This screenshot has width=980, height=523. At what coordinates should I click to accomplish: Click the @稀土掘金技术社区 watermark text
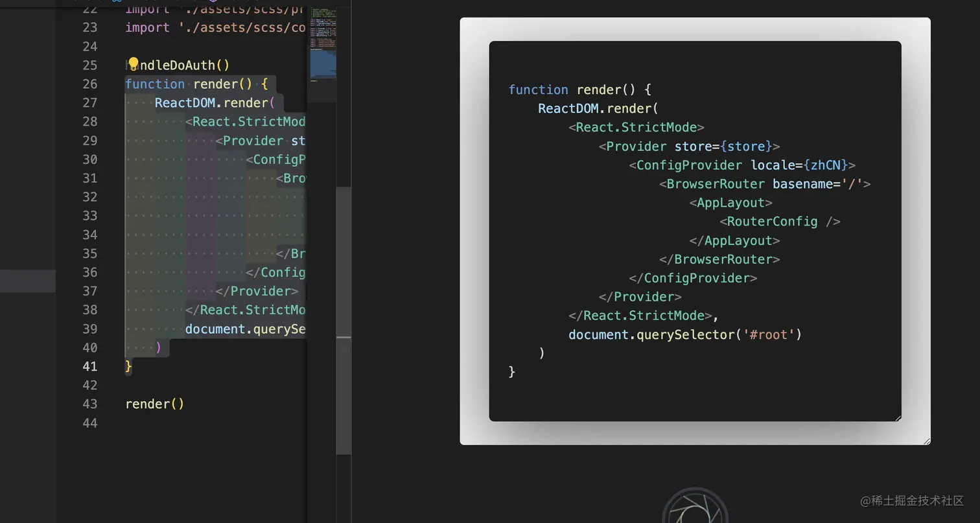tap(913, 501)
